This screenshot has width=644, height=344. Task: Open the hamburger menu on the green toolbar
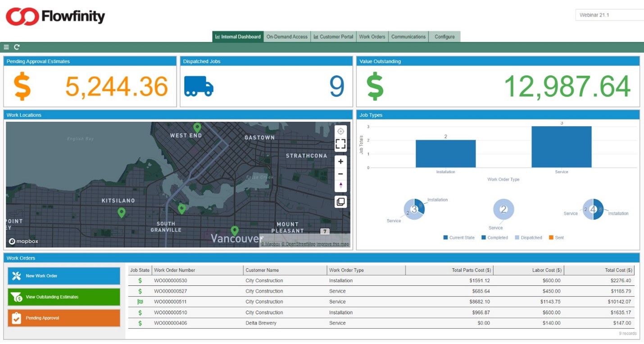tap(6, 47)
